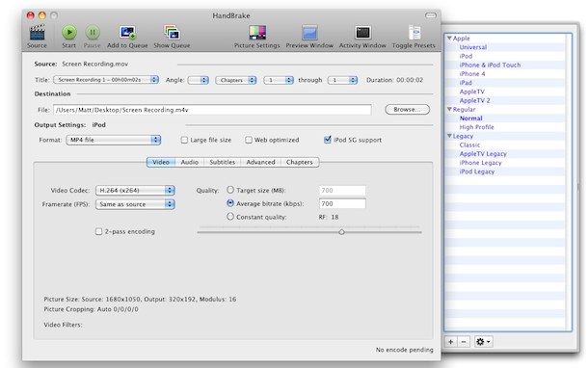Viewport: 588px width, 368px height.
Task: Open the presets gear action menu
Action: (x=483, y=342)
